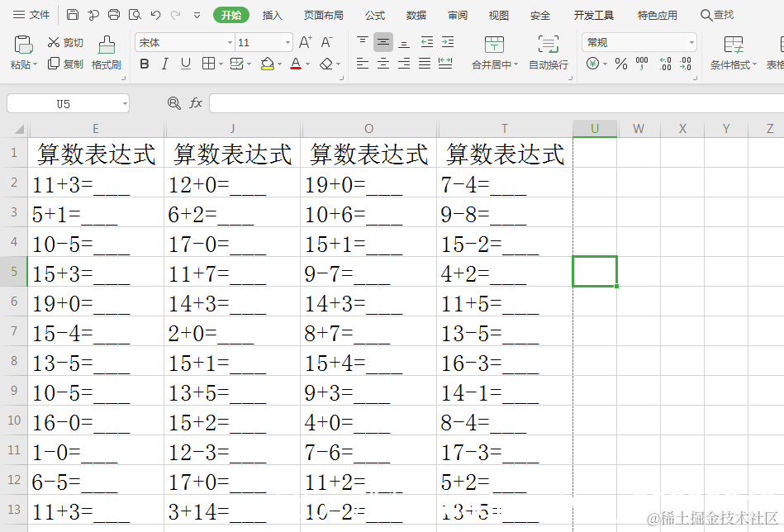Click the Borders icon
784x532 pixels.
208,64
